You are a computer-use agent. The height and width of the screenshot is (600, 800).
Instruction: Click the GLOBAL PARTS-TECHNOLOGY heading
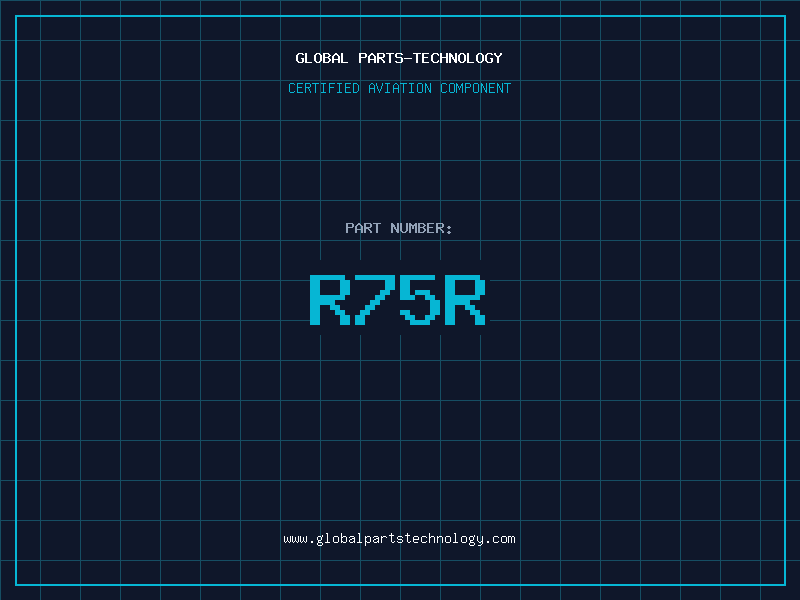[x=399, y=58]
